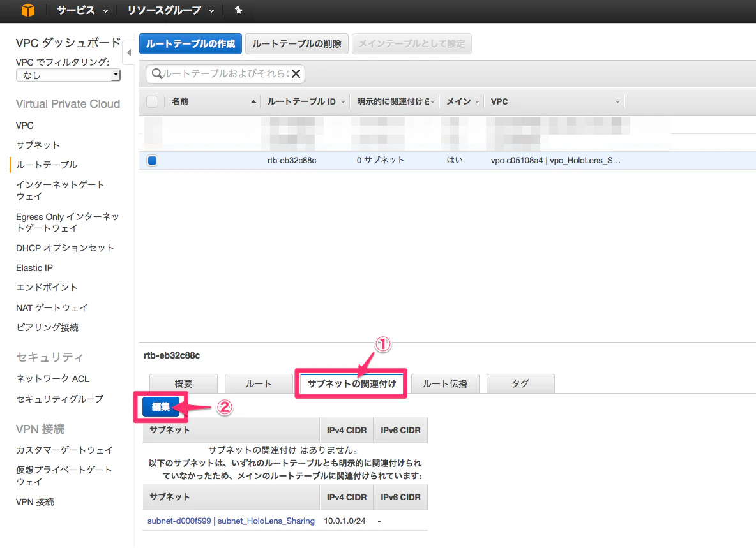Image resolution: width=756 pixels, height=548 pixels.
Task: Open エンドポイント in the sidebar
Action: pos(47,288)
